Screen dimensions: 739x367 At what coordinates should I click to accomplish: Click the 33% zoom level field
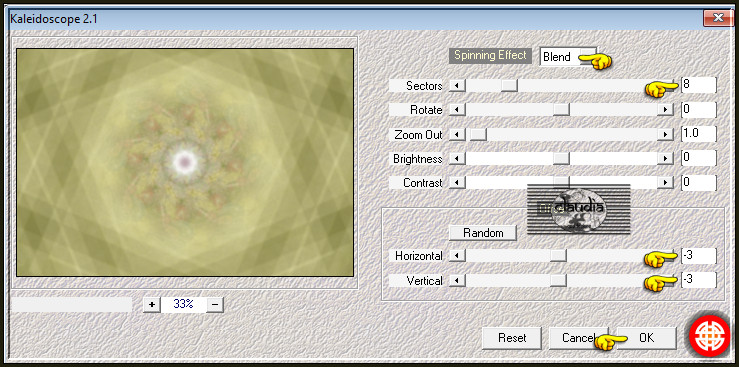[183, 304]
